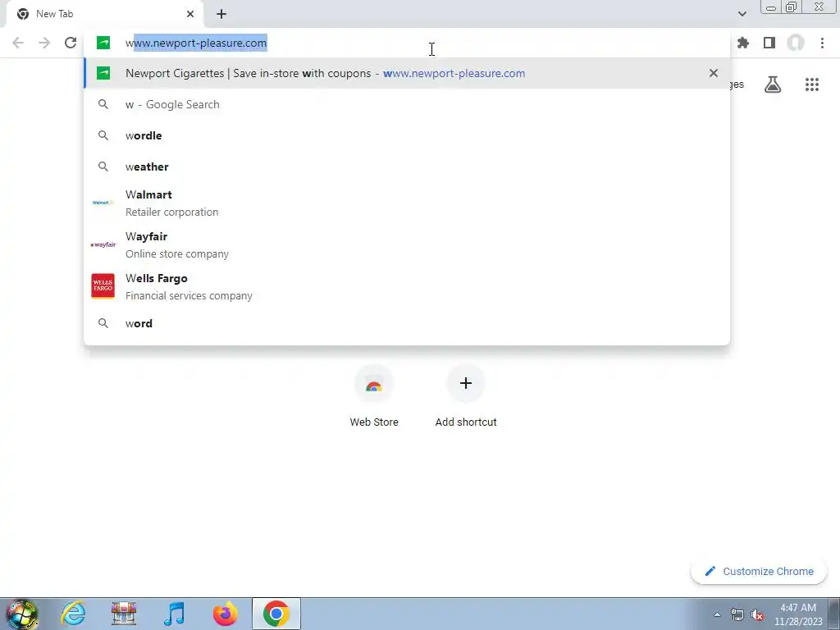Choose the 'wordle' search suggestion
This screenshot has width=840, height=630.
[x=407, y=135]
